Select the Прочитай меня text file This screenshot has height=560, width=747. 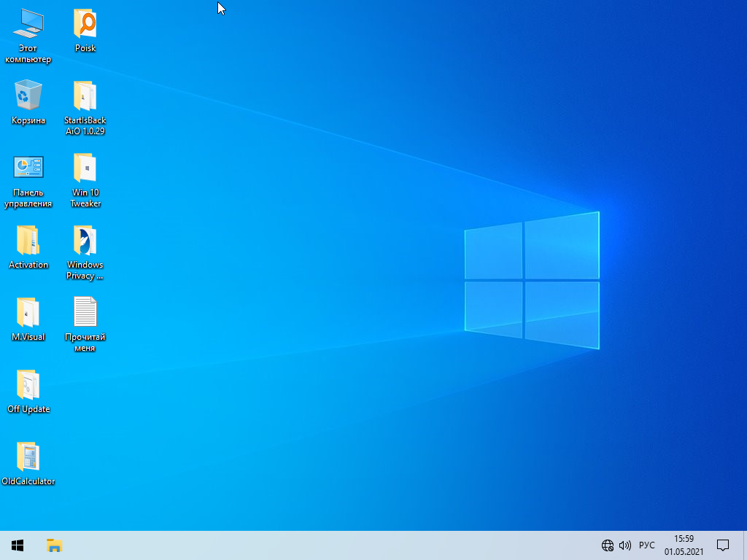pyautogui.click(x=85, y=313)
